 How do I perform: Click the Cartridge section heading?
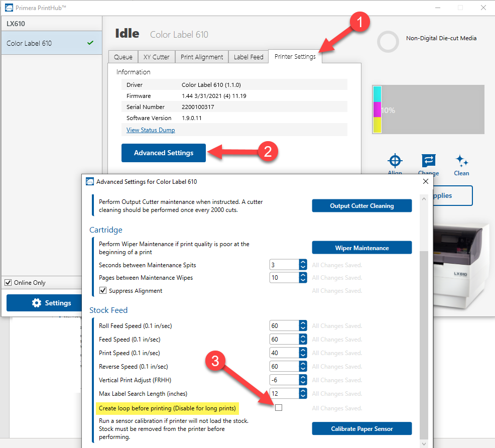106,230
